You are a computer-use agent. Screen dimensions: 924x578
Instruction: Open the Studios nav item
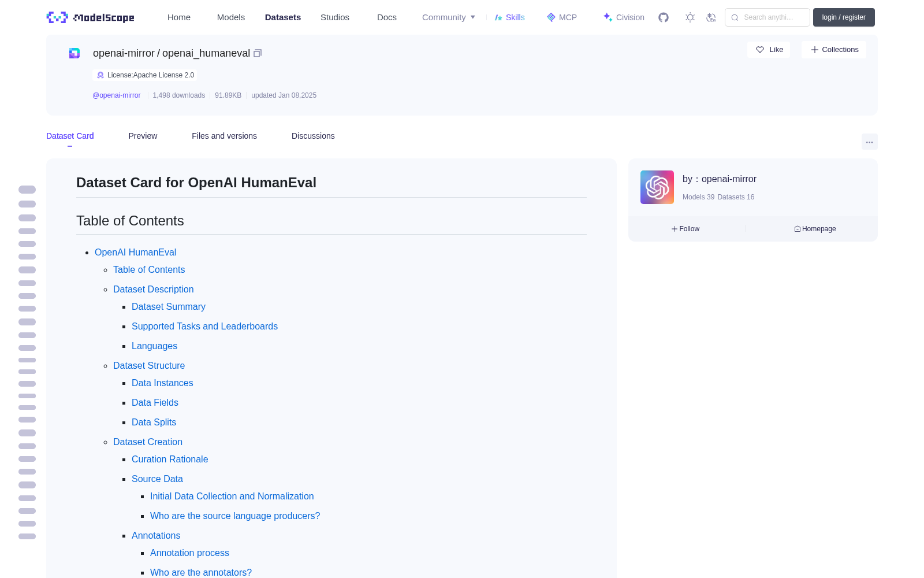pyautogui.click(x=335, y=17)
